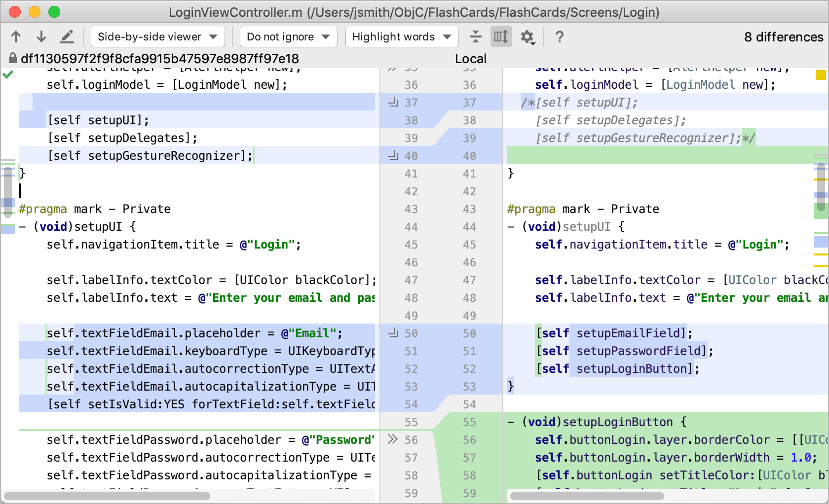Click buttonLogin.layer.borderWidth line

tap(677, 457)
